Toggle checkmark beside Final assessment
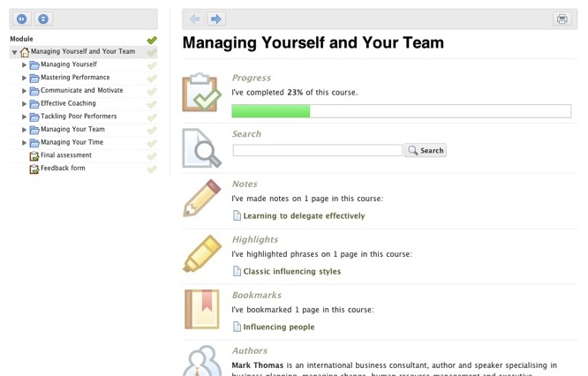 click(152, 156)
